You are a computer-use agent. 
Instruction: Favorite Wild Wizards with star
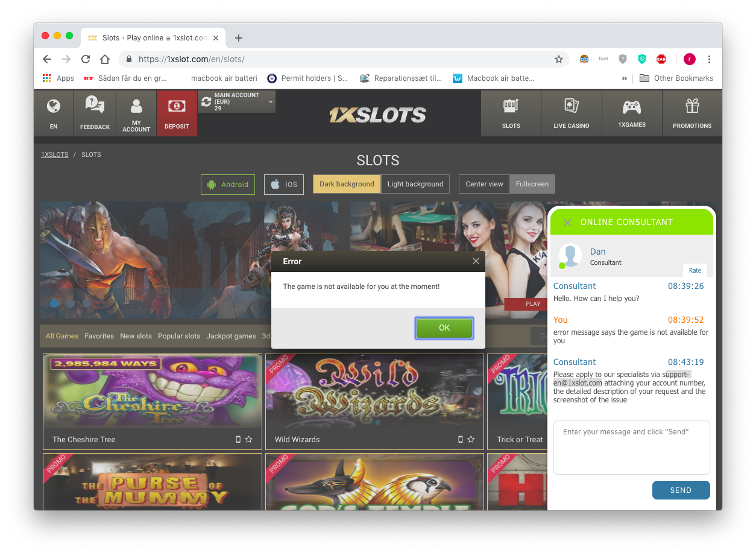[x=471, y=439]
